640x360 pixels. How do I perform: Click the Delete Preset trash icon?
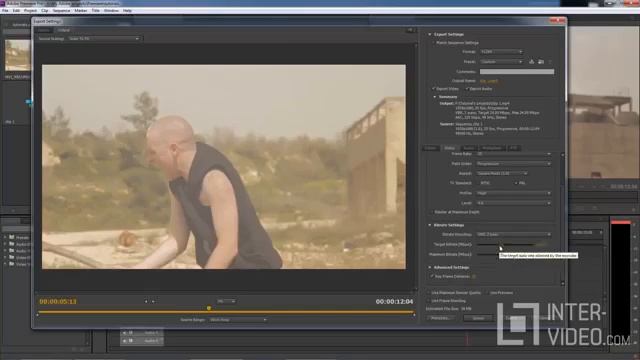550,62
